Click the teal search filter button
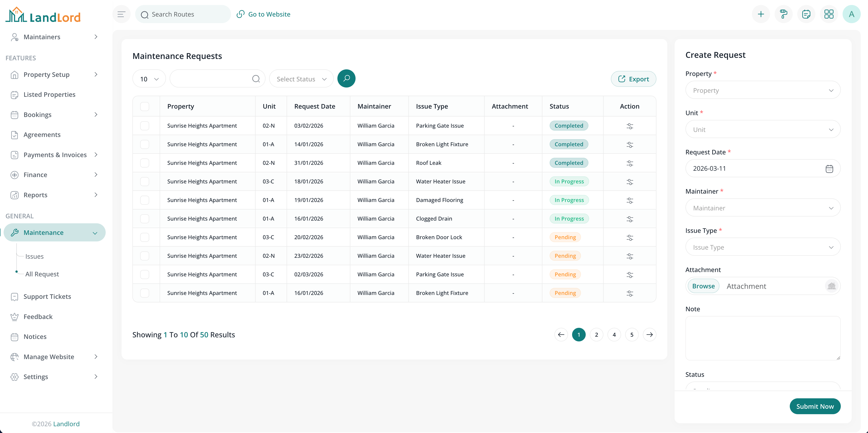Screen dimensions: 868x433 pyautogui.click(x=346, y=78)
